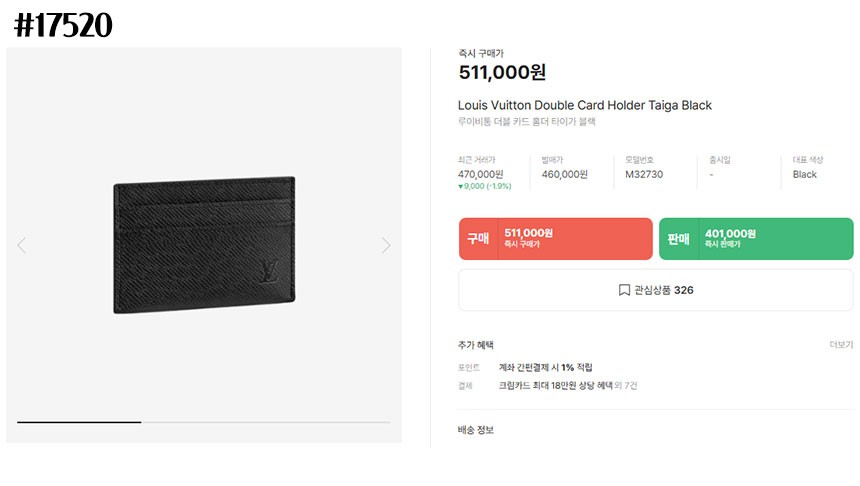Viewport: 860px width, 486px height.
Task: Click the LV logo on the card holder
Action: 269,272
